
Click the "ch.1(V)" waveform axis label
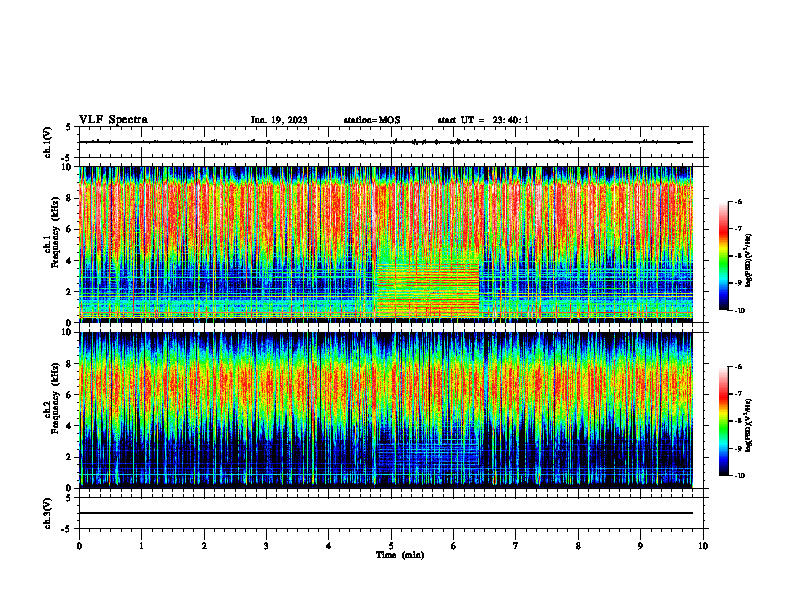47,142
